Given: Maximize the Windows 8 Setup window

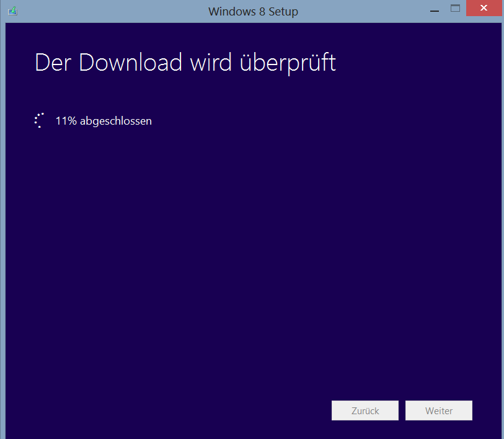Looking at the screenshot, I should click(x=455, y=8).
